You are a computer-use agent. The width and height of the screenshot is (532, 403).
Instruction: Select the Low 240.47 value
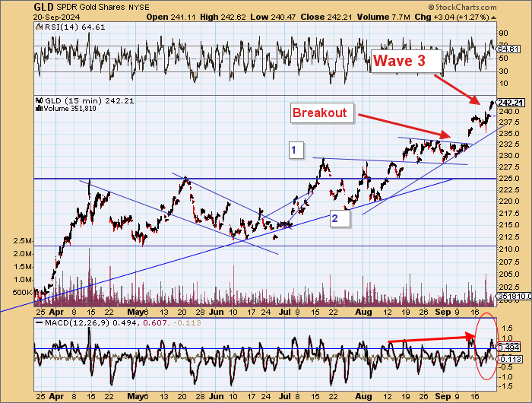272,17
